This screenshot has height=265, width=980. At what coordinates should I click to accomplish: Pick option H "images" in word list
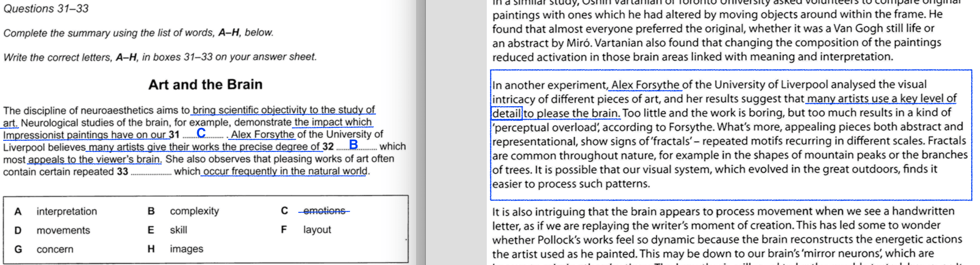(186, 249)
